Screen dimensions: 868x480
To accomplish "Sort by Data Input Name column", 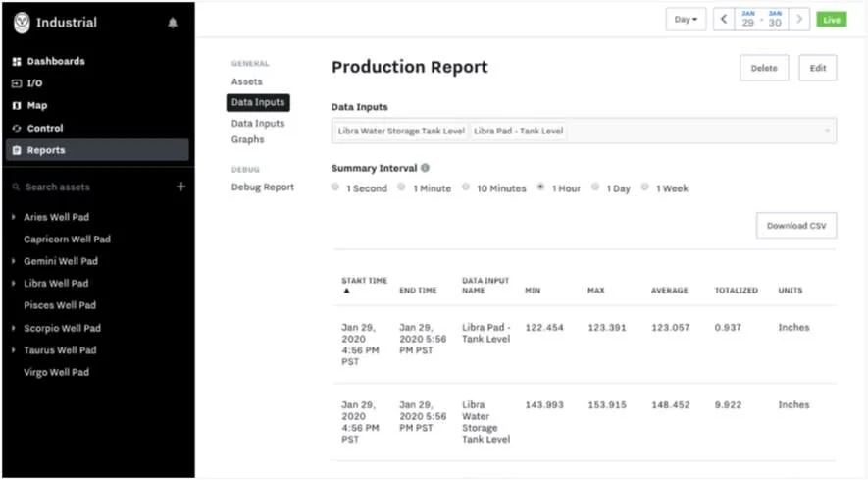I will pyautogui.click(x=485, y=286).
